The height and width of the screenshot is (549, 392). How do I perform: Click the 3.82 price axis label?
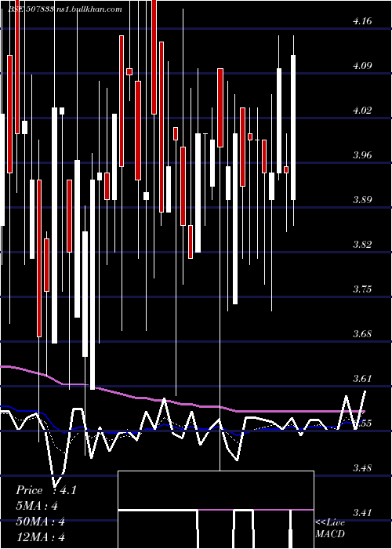click(x=362, y=245)
